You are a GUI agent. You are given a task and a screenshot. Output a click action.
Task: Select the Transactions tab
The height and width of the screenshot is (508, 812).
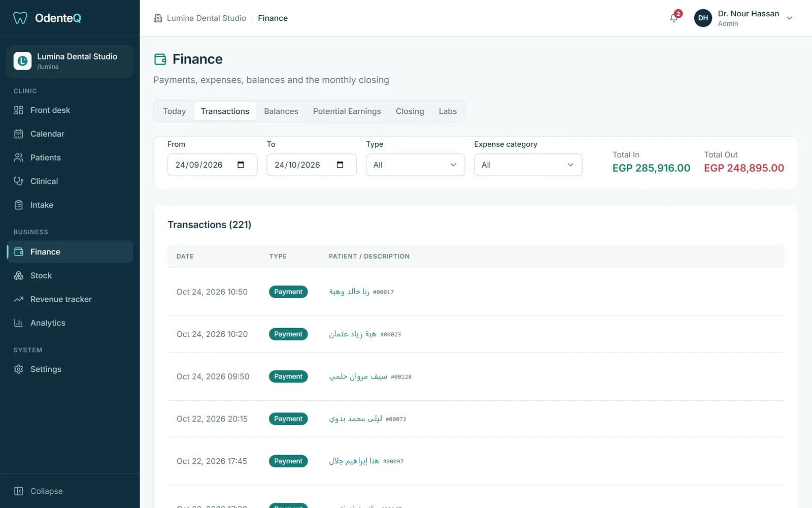tap(225, 111)
